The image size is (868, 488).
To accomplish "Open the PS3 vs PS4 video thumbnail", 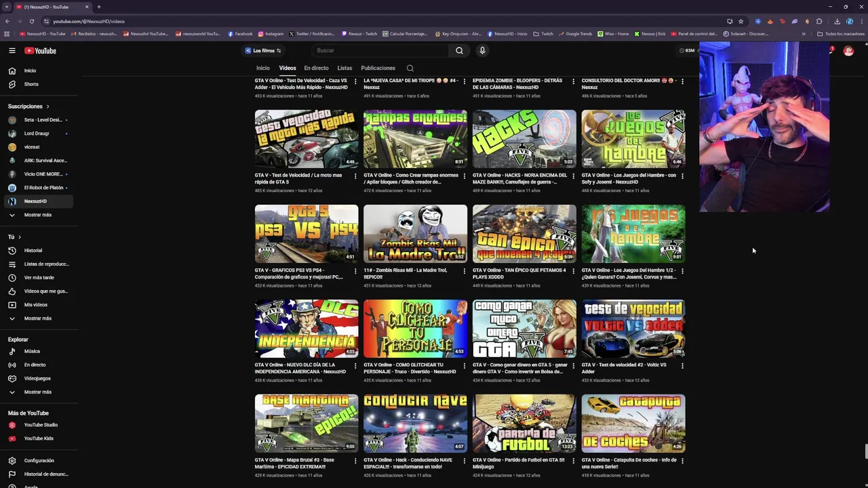I will (307, 234).
